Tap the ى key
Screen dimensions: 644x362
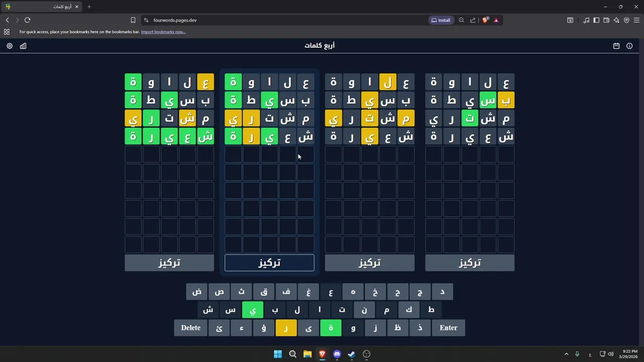point(308,328)
